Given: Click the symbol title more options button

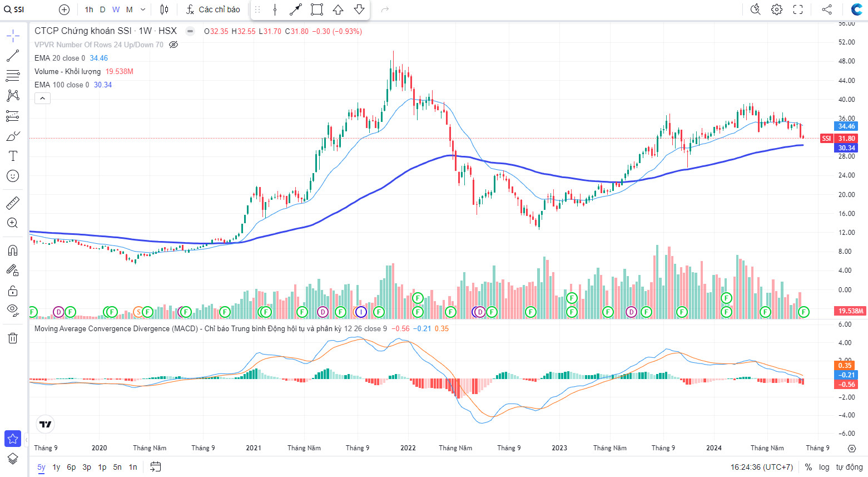Looking at the screenshot, I should (x=190, y=31).
